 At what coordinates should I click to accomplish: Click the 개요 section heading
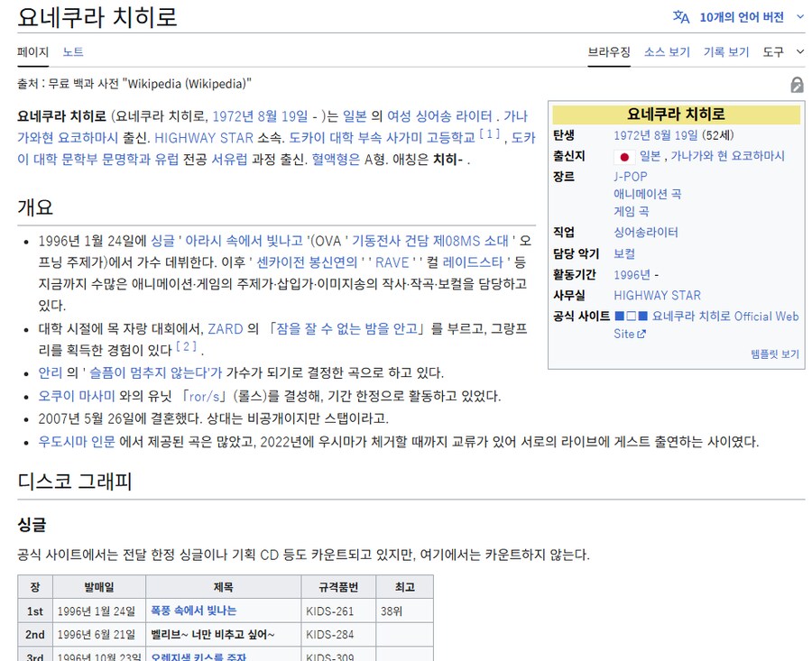tap(35, 207)
